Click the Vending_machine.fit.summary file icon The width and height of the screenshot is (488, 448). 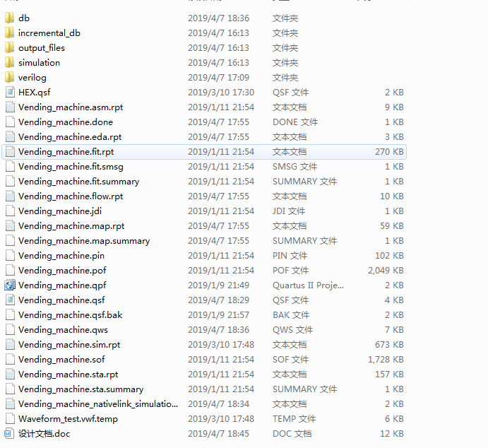coord(10,181)
